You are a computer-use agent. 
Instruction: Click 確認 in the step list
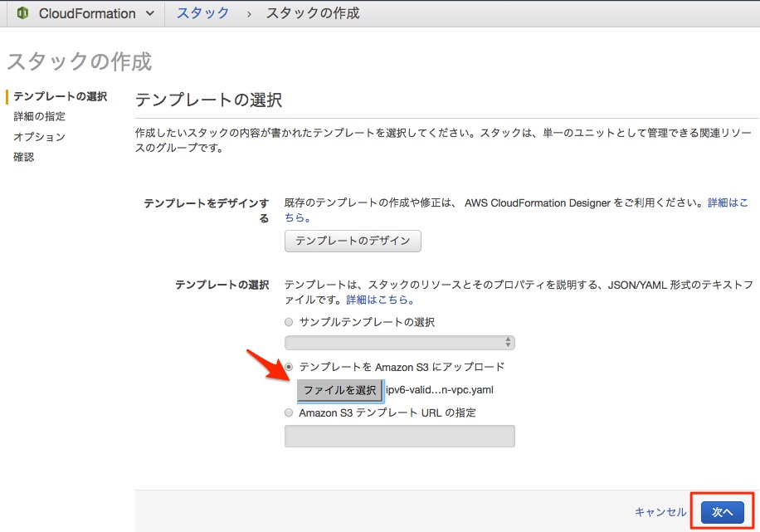pyautogui.click(x=23, y=157)
